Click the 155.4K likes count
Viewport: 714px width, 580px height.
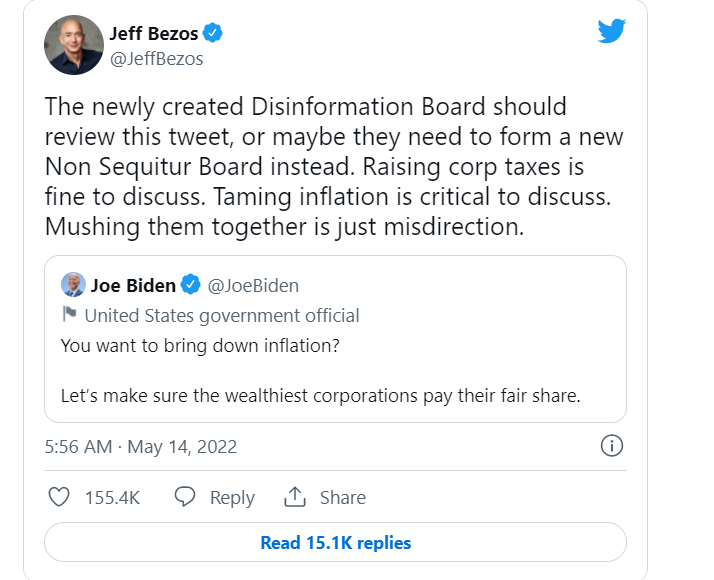click(x=114, y=498)
